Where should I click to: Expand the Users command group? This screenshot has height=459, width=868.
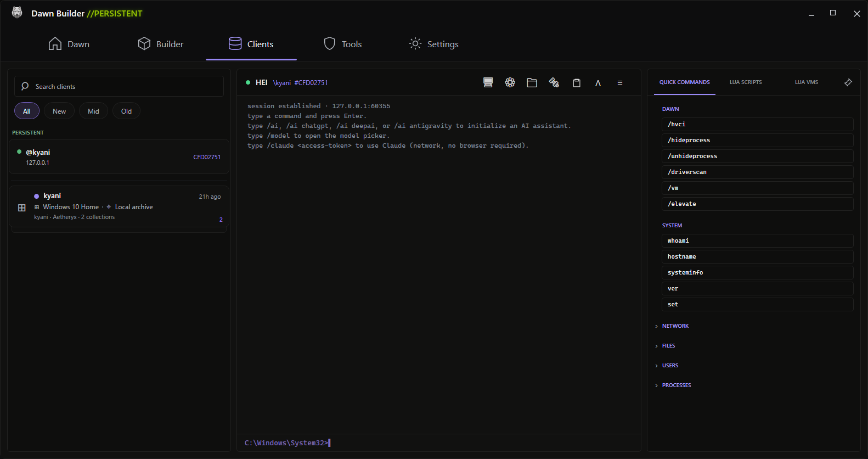tap(667, 366)
